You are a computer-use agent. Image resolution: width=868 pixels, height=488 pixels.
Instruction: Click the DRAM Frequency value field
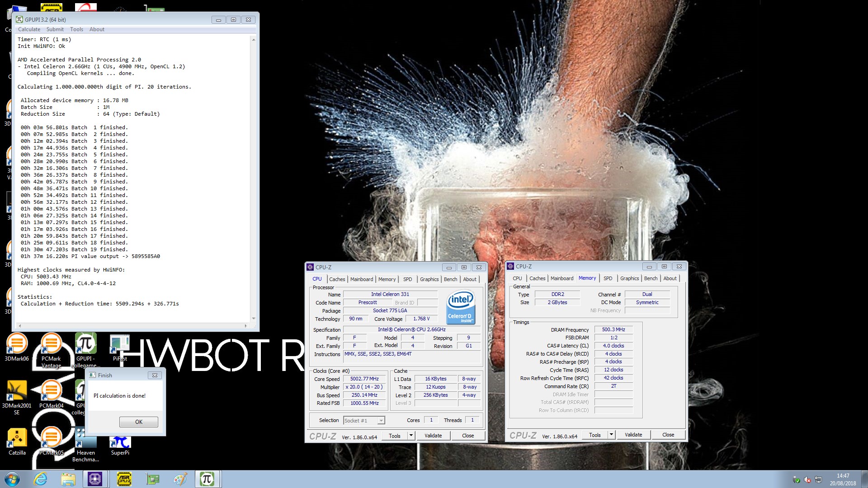[613, 329]
